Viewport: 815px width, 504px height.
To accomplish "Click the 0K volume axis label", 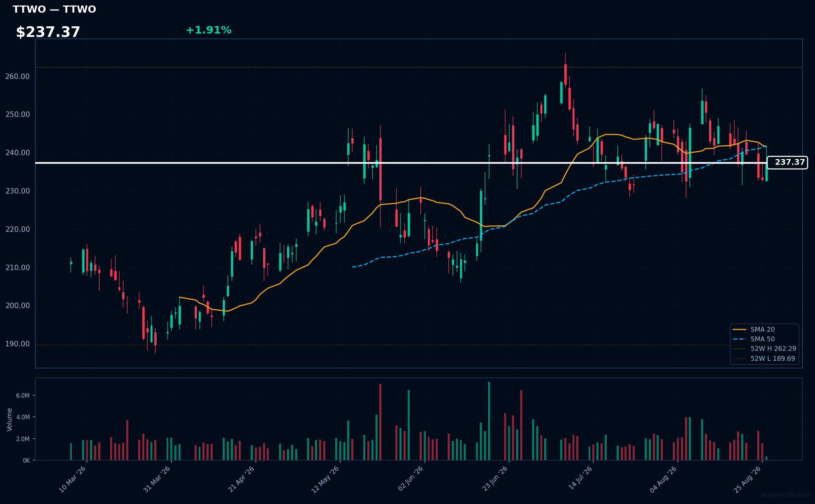I will 26,461.
